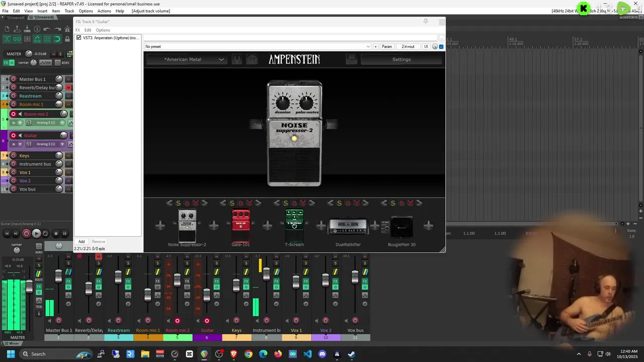Bypass the BuugieMan 30 slot B button
This screenshot has width=644, height=362.
(401, 203)
